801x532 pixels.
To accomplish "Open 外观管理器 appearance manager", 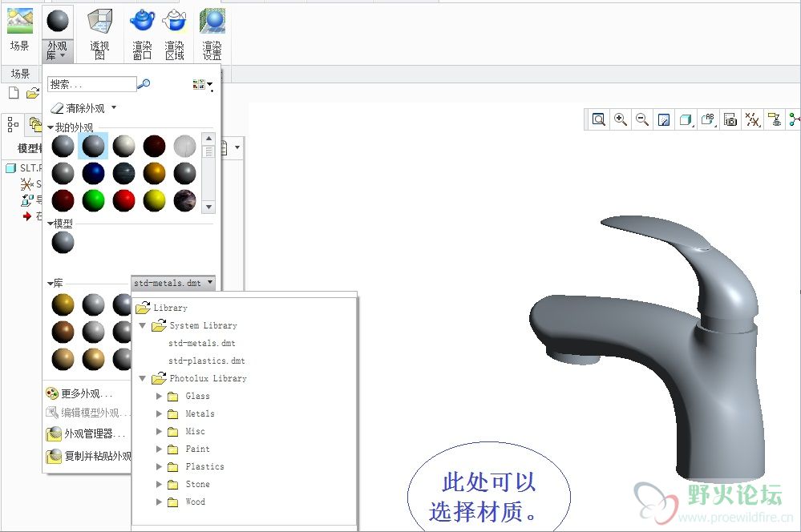I will coord(85,434).
